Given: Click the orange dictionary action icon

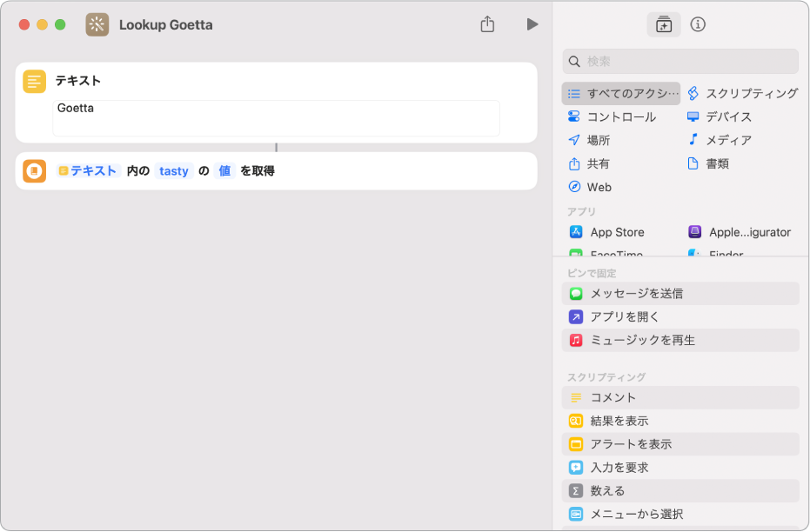Looking at the screenshot, I should pos(35,170).
